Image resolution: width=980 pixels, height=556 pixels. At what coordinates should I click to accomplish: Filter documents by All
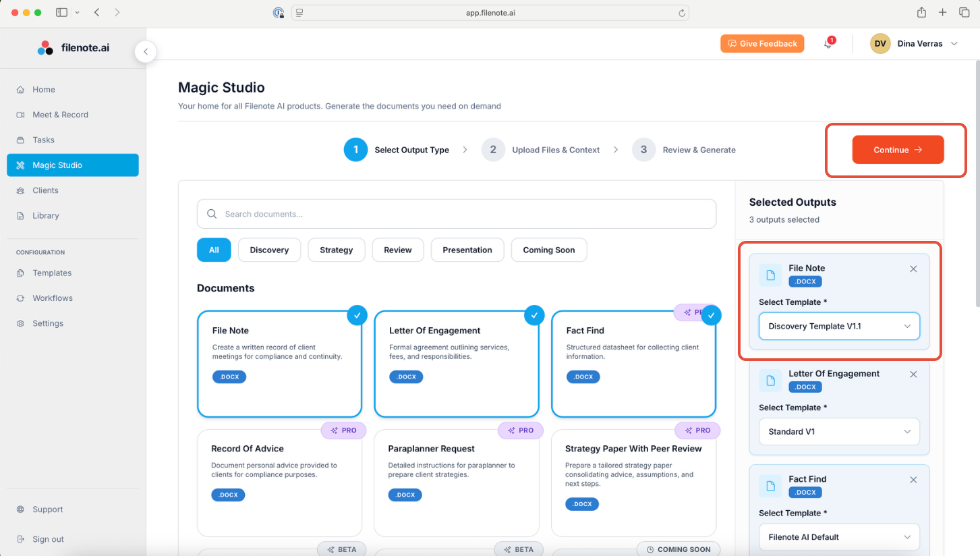pyautogui.click(x=214, y=250)
